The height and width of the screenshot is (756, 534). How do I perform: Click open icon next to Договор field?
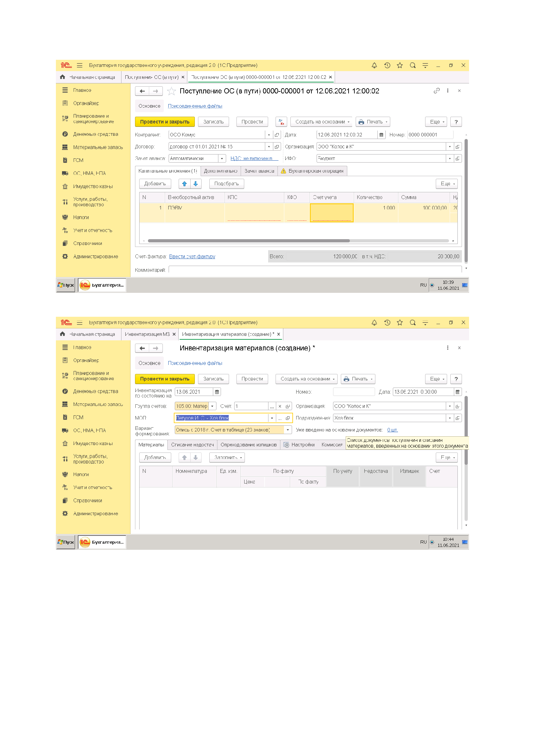point(277,147)
